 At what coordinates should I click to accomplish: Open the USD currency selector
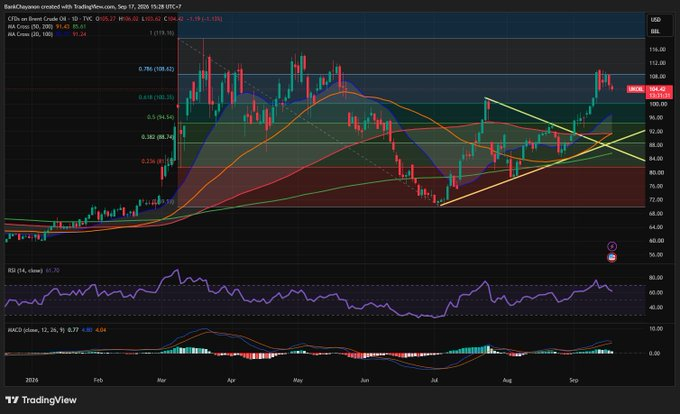point(655,20)
